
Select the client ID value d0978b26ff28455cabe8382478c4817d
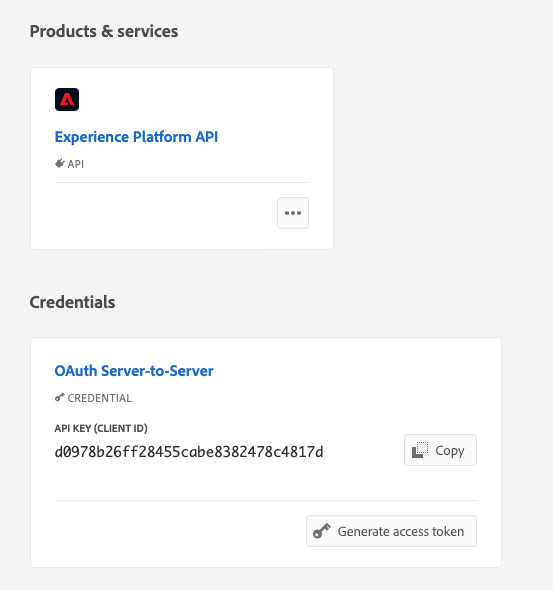pyautogui.click(x=189, y=452)
